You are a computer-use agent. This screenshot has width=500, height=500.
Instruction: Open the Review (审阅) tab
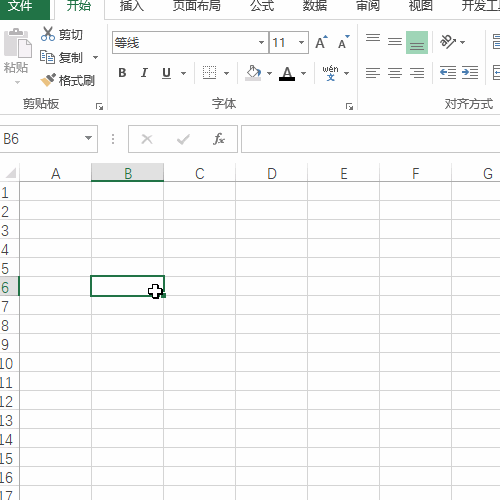[368, 6]
